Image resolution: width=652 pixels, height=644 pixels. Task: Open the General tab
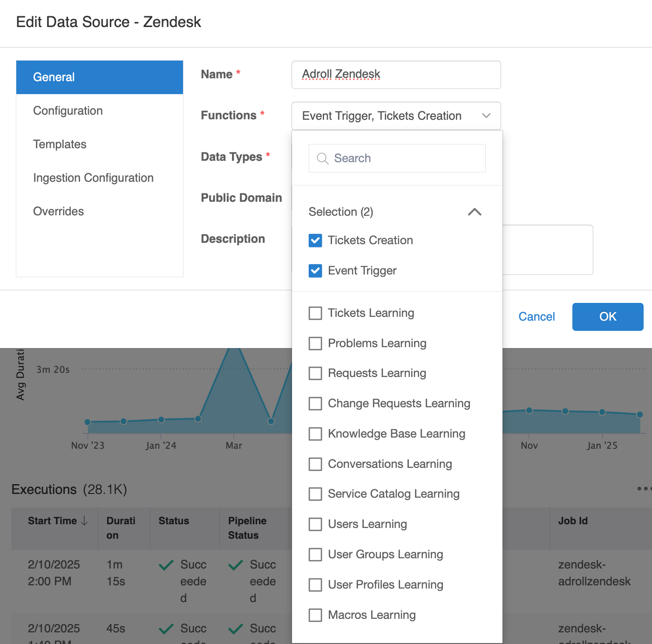pos(100,77)
